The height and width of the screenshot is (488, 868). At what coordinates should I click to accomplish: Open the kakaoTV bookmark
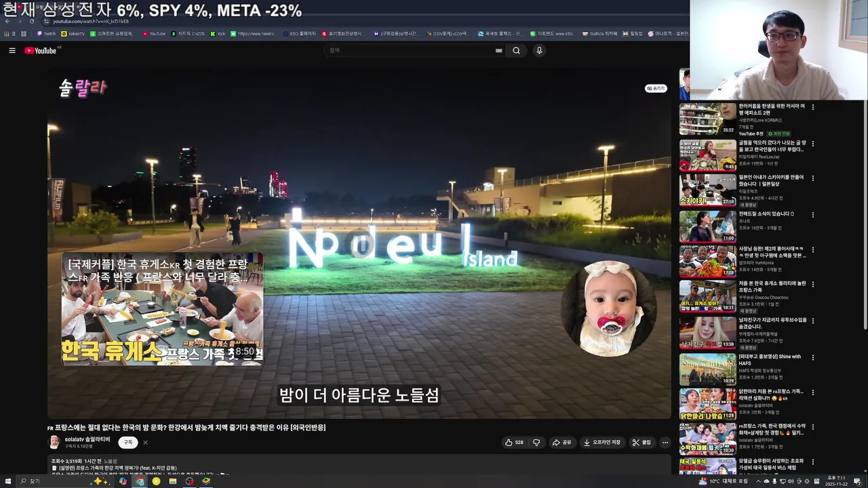[73, 33]
